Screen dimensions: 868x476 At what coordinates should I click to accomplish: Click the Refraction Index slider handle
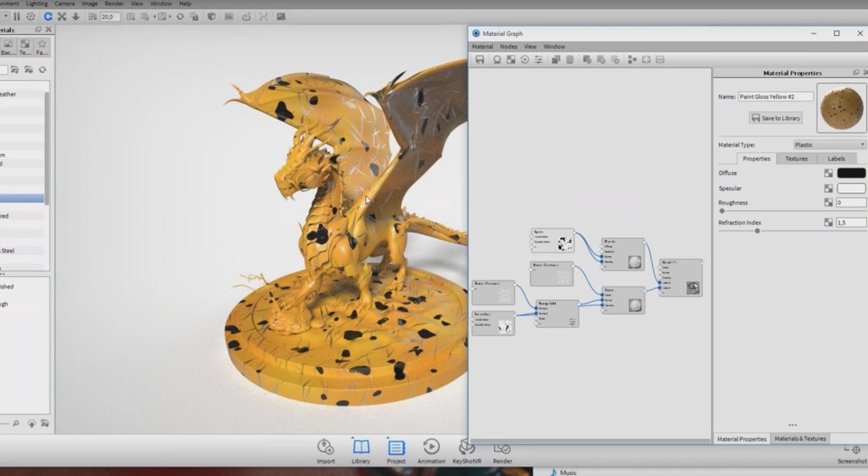tap(757, 231)
